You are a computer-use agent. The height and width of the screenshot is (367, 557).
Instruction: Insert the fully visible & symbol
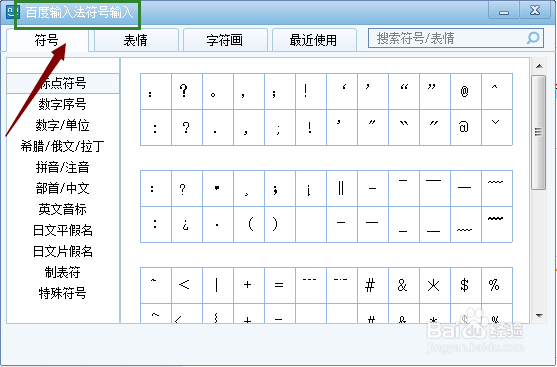(404, 285)
